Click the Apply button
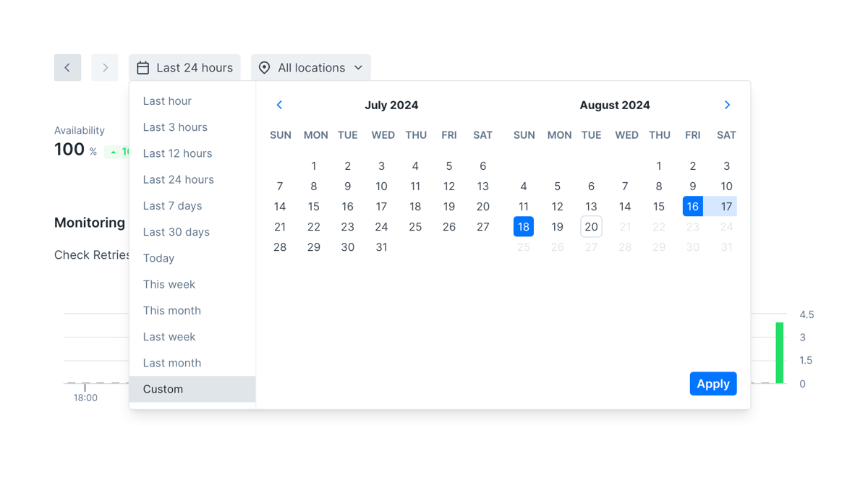 [713, 384]
